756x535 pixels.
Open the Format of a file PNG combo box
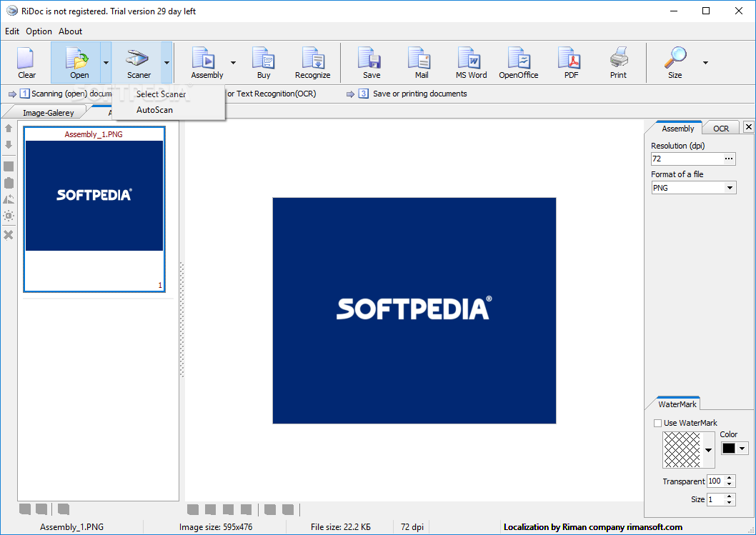point(693,188)
